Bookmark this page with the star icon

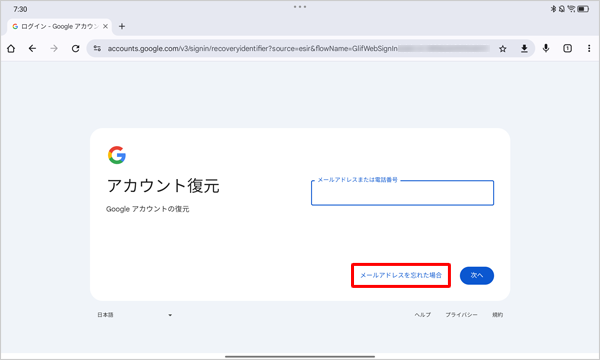point(503,49)
